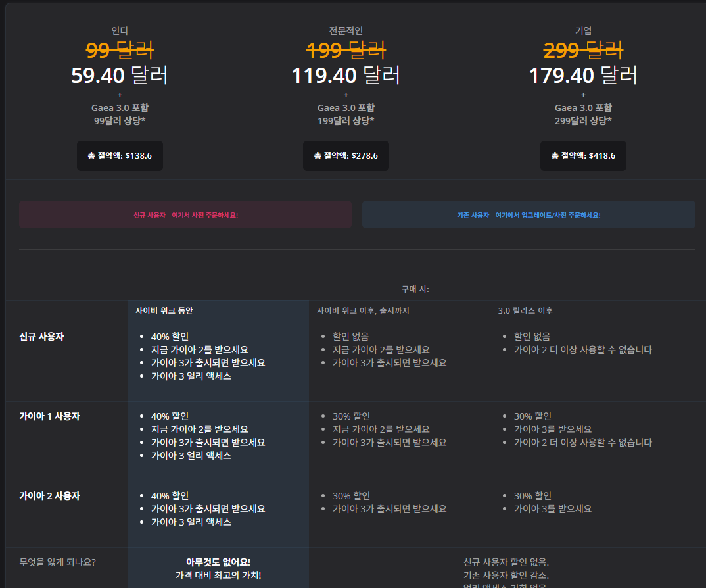Click the 299달러 상당* note
This screenshot has width=706, height=588.
tap(583, 121)
